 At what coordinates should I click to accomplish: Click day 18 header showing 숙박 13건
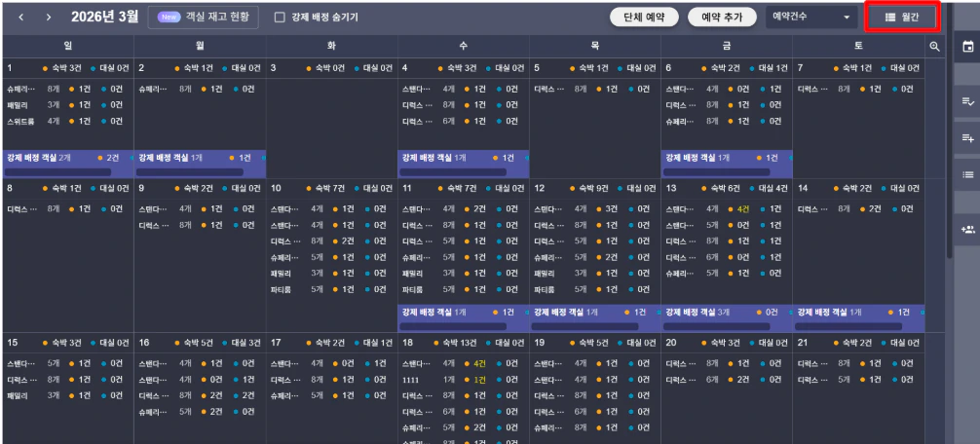pyautogui.click(x=463, y=343)
